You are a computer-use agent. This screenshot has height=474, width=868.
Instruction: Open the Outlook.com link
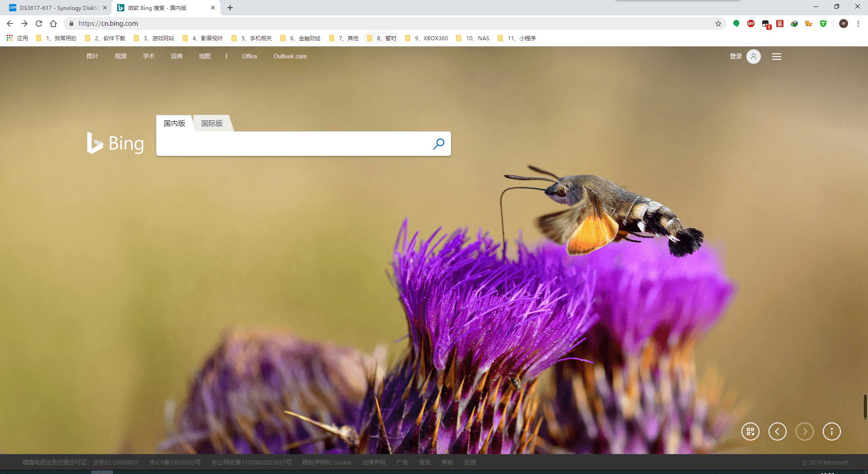290,57
